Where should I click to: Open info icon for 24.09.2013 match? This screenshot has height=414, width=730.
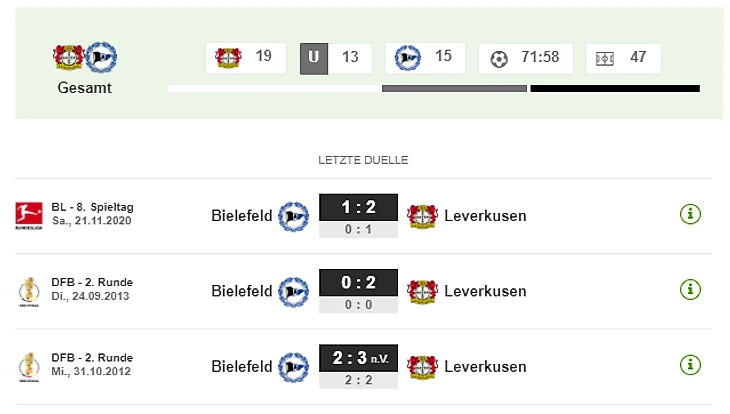point(690,290)
